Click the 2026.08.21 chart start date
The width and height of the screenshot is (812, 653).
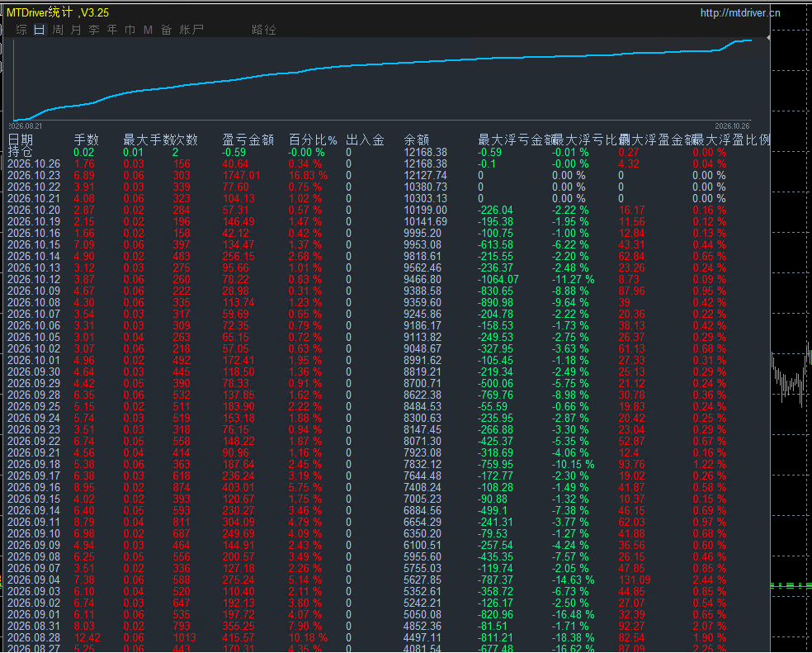point(26,126)
